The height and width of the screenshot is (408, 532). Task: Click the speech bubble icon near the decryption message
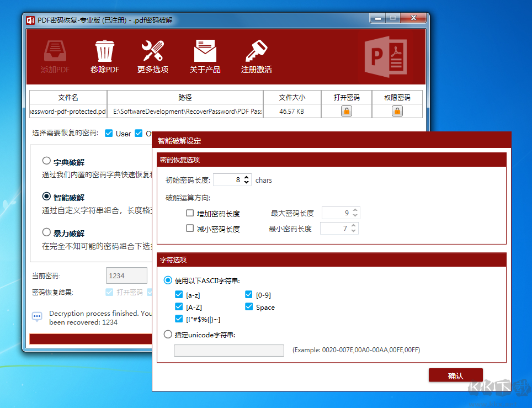pyautogui.click(x=36, y=317)
